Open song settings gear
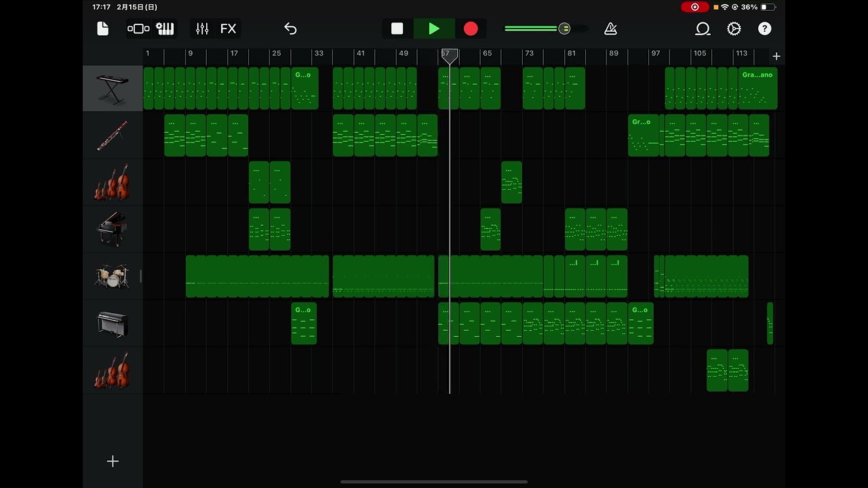 pyautogui.click(x=734, y=28)
